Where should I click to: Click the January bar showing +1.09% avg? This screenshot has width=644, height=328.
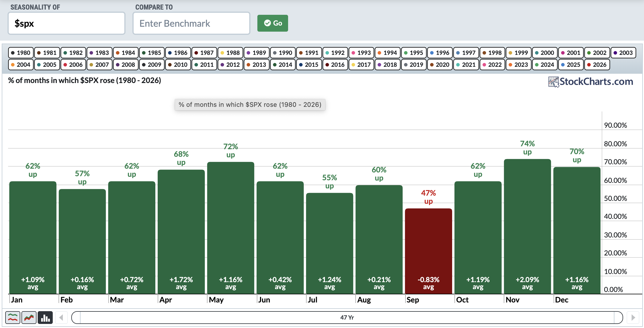point(33,237)
